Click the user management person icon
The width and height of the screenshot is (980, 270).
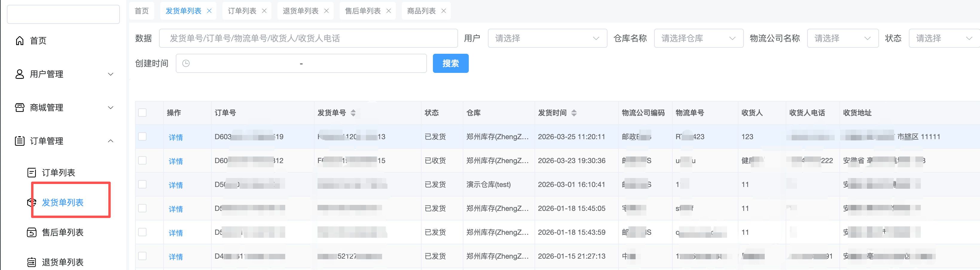point(20,74)
